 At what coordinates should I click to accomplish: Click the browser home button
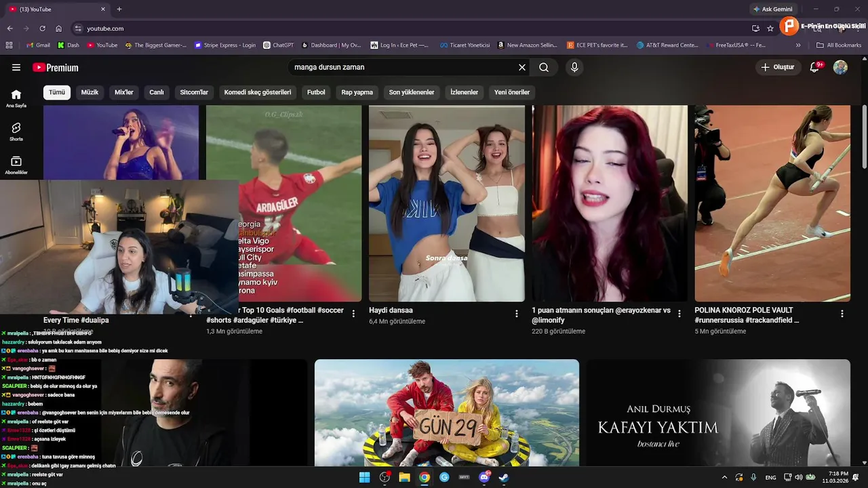point(58,28)
